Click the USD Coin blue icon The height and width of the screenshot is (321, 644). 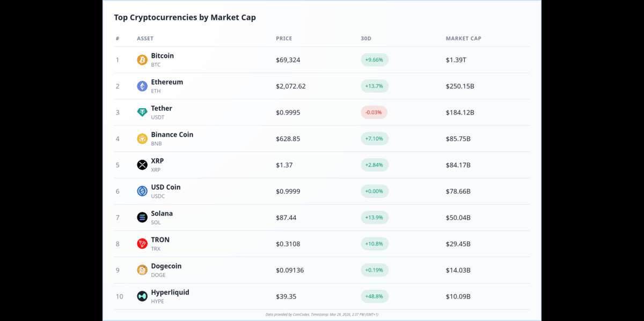pyautogui.click(x=142, y=191)
